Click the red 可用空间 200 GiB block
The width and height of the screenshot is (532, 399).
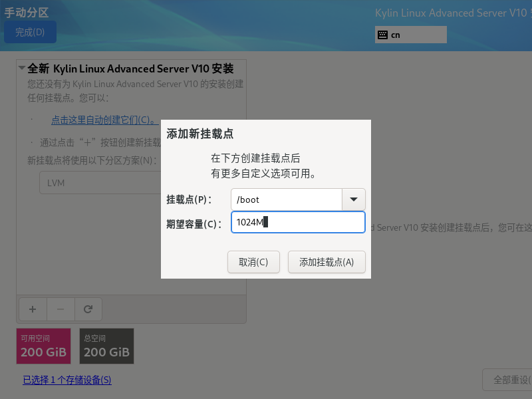(43, 346)
